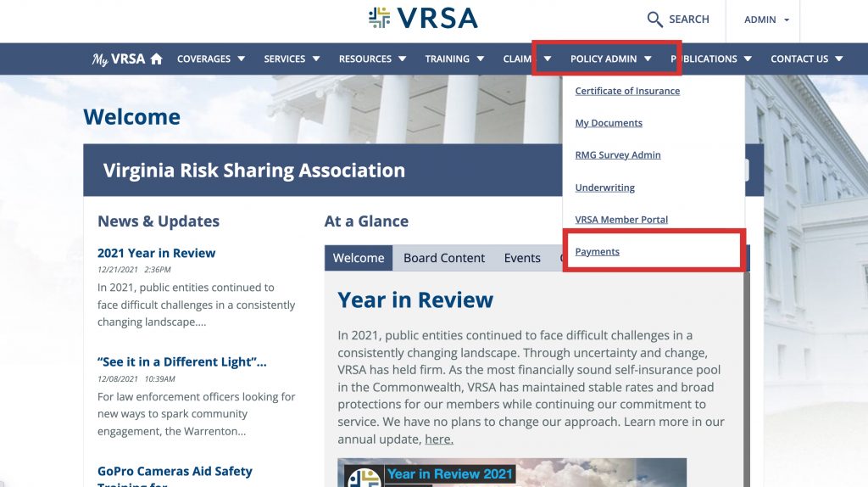This screenshot has height=487, width=868.
Task: Click the search magnifier icon
Action: (654, 20)
